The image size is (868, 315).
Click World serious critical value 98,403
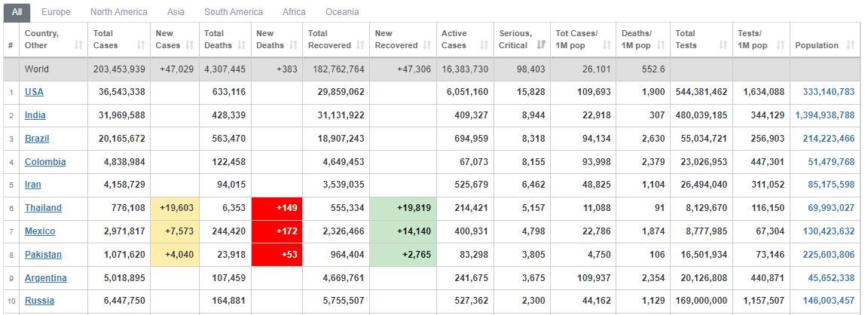[531, 69]
